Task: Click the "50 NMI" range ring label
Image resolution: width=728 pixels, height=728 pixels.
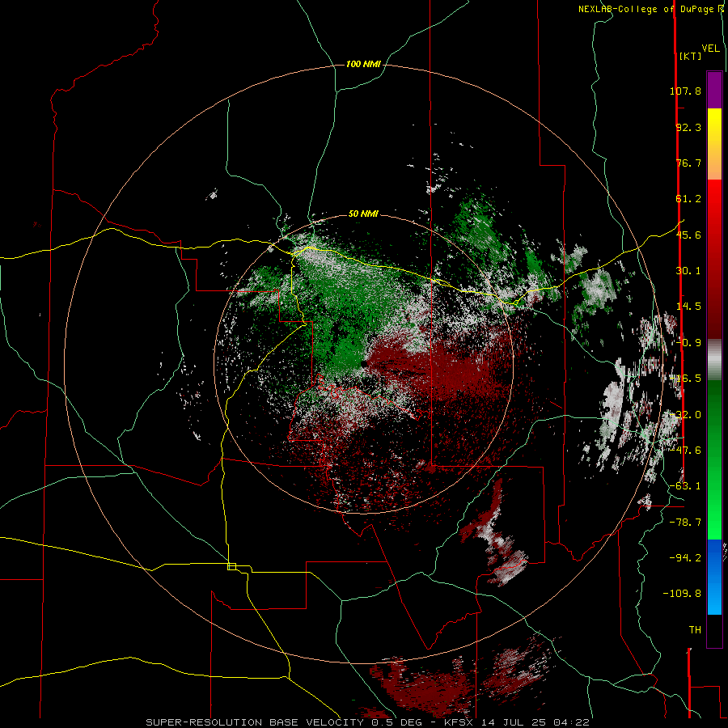Action: 363,214
